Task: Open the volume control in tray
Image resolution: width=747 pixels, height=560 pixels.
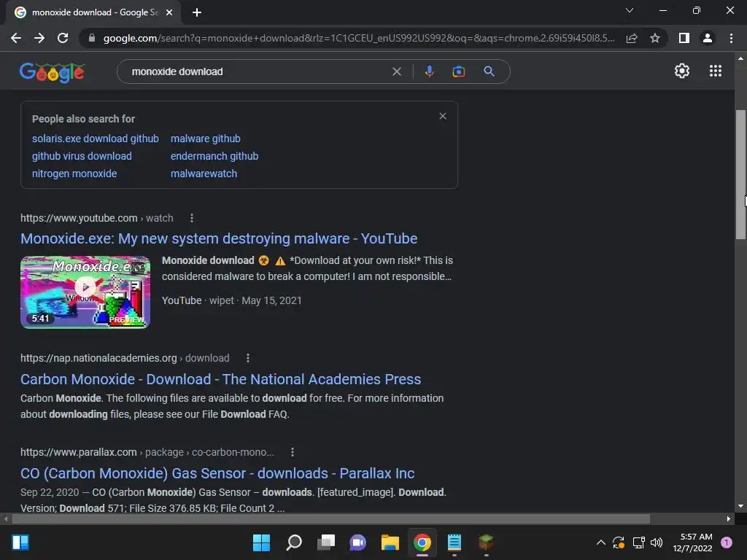Action: tap(657, 542)
